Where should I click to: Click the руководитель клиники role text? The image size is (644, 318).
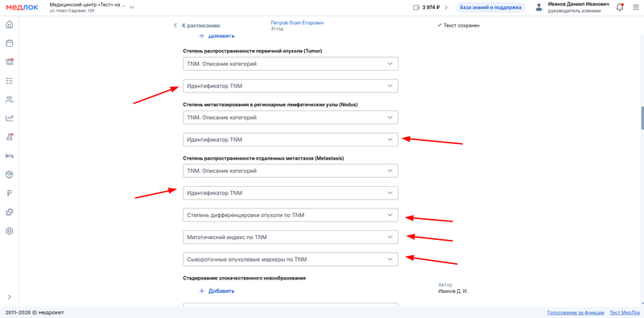(574, 11)
